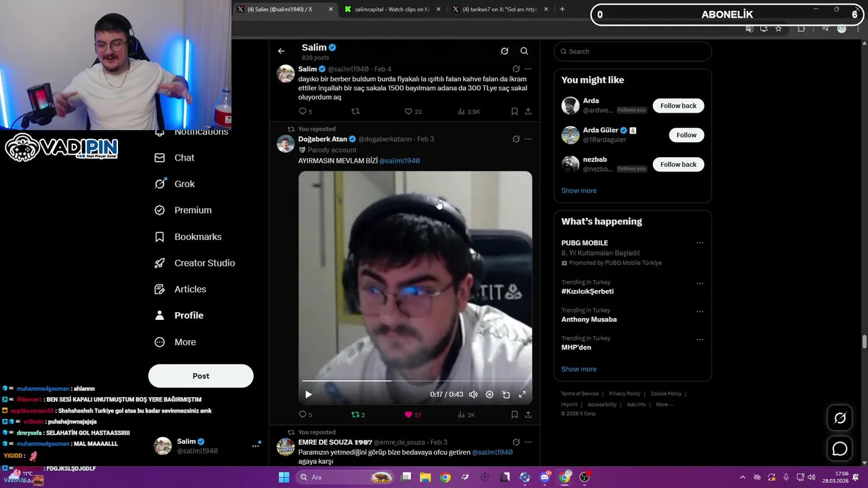
Task: Open more options on Doğaberk Atan post
Action: point(528,139)
